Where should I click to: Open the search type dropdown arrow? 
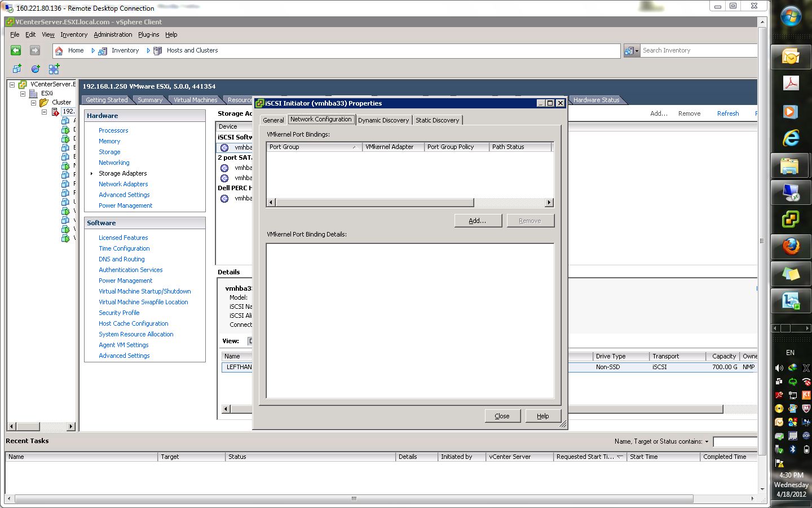pyautogui.click(x=637, y=51)
